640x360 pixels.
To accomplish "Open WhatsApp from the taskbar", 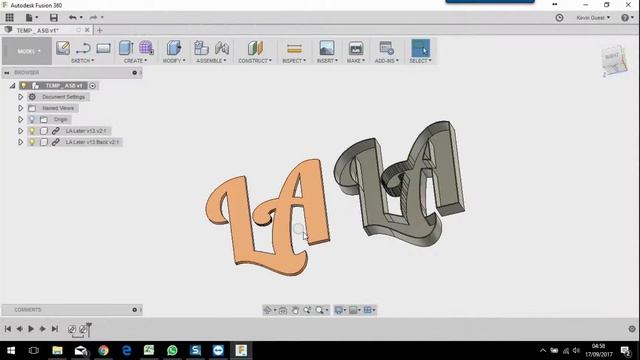I will pos(172,350).
